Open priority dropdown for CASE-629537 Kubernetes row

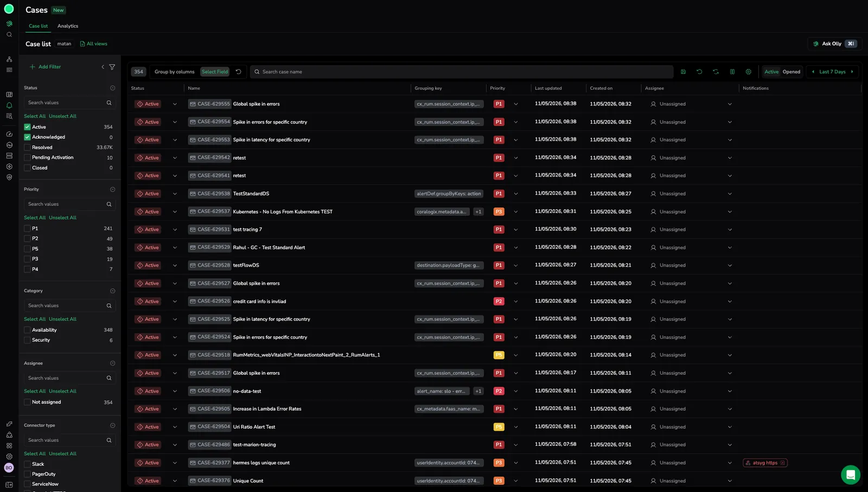(x=515, y=212)
